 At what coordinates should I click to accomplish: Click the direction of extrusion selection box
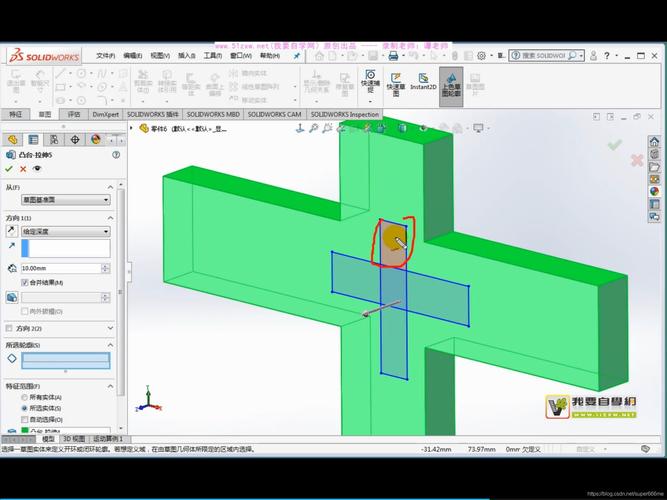pos(66,248)
